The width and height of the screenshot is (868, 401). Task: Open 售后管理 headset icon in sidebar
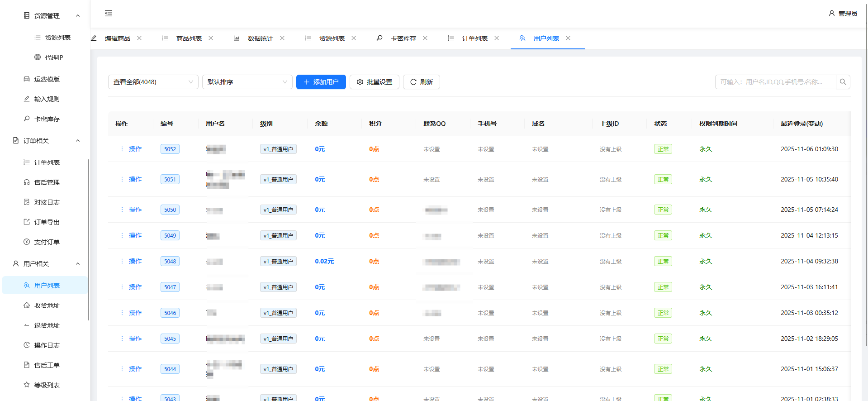(27, 182)
